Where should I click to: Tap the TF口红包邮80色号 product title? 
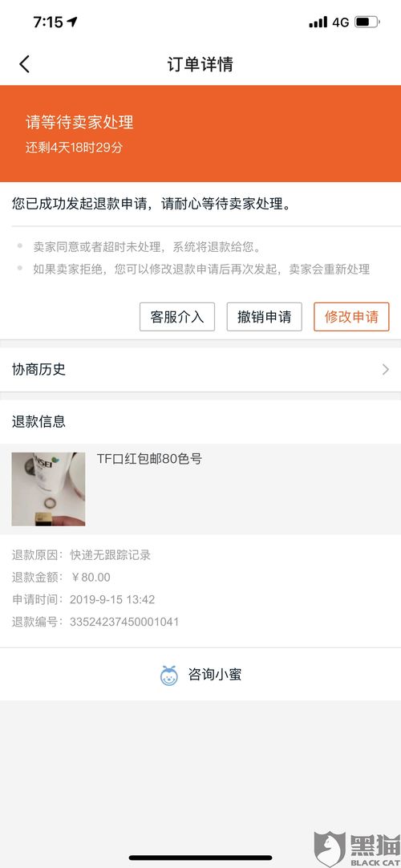(149, 459)
